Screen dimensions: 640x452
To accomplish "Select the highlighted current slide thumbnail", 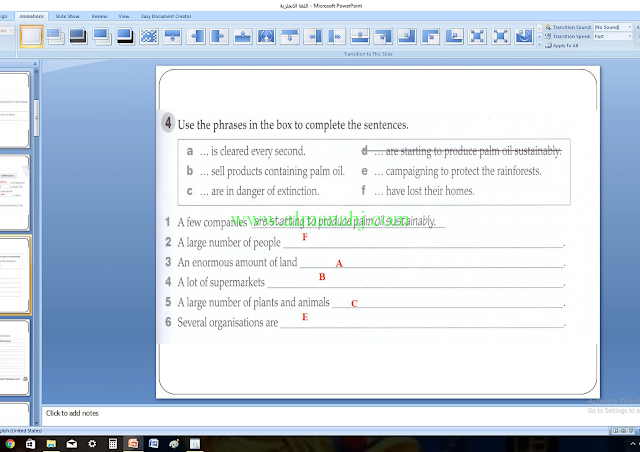I will point(15,275).
